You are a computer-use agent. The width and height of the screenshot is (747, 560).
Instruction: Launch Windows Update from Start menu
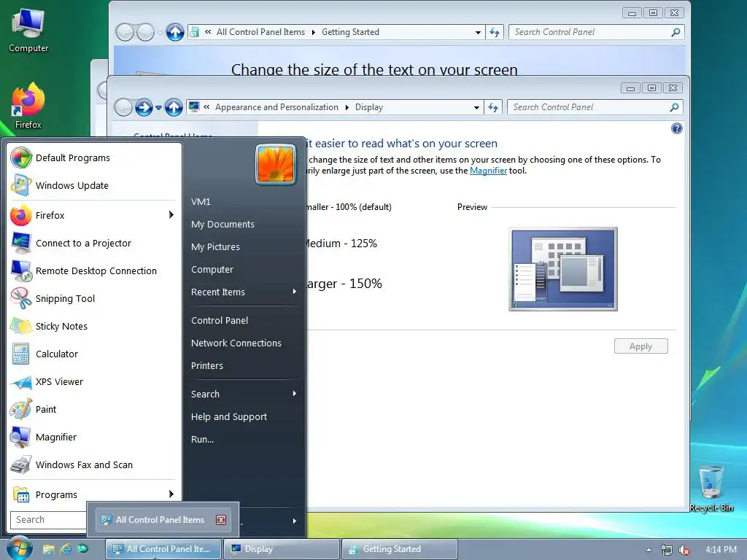(x=93, y=186)
